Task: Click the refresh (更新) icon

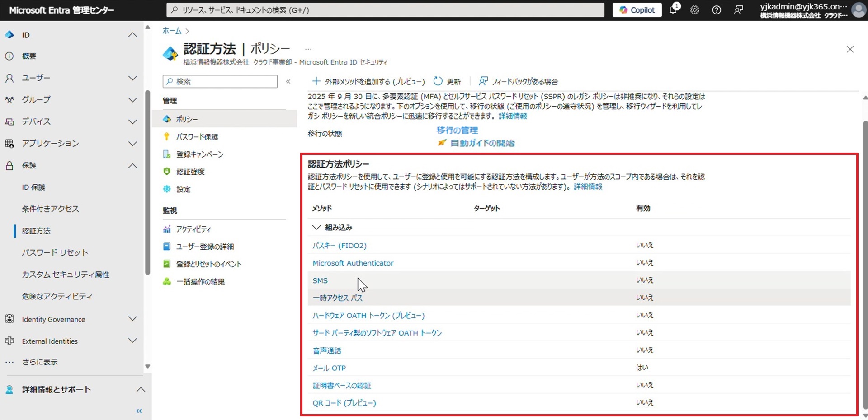Action: [x=438, y=81]
